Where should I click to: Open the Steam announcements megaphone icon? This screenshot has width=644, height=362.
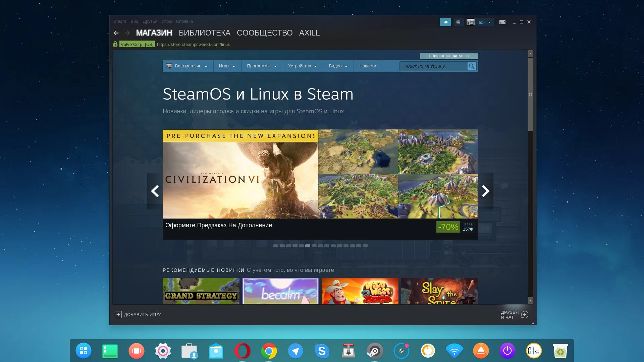445,22
